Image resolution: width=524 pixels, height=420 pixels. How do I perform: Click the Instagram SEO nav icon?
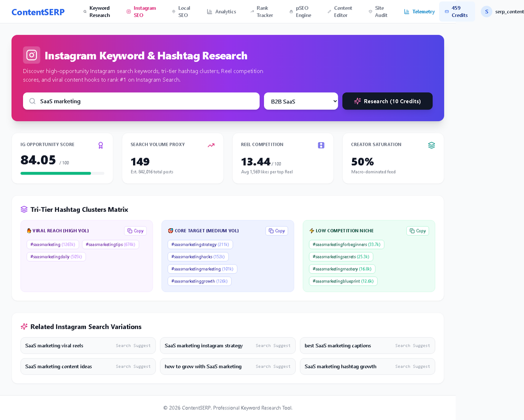(128, 12)
